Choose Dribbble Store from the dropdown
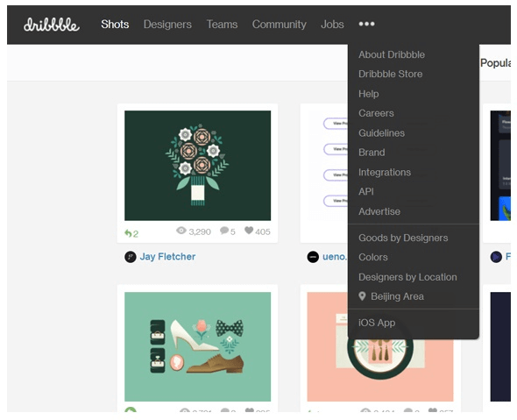517x420 pixels. pyautogui.click(x=391, y=74)
